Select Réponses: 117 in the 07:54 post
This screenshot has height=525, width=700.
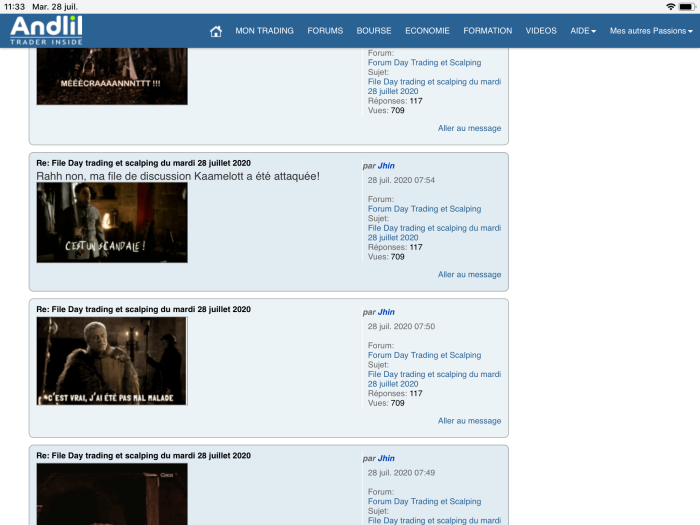[x=395, y=247]
